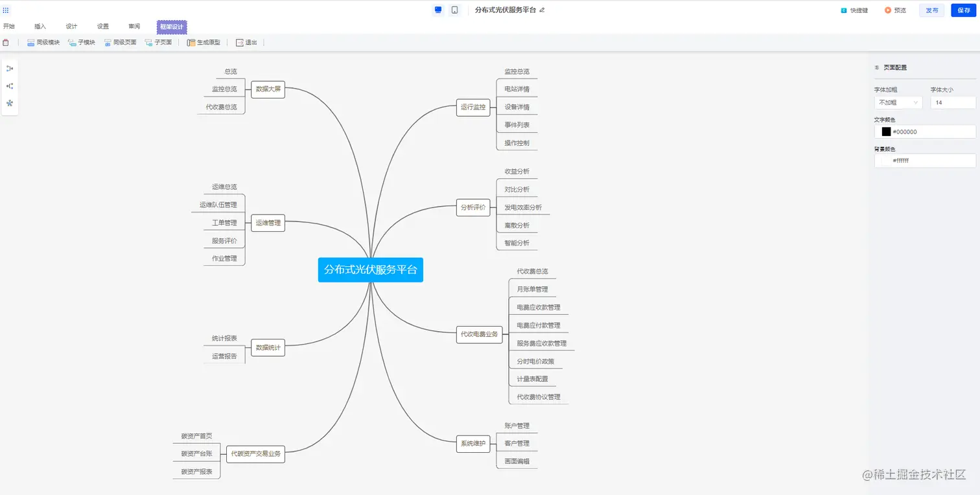The width and height of the screenshot is (980, 495).
Task: Select the 操作控制 page node
Action: tap(517, 143)
